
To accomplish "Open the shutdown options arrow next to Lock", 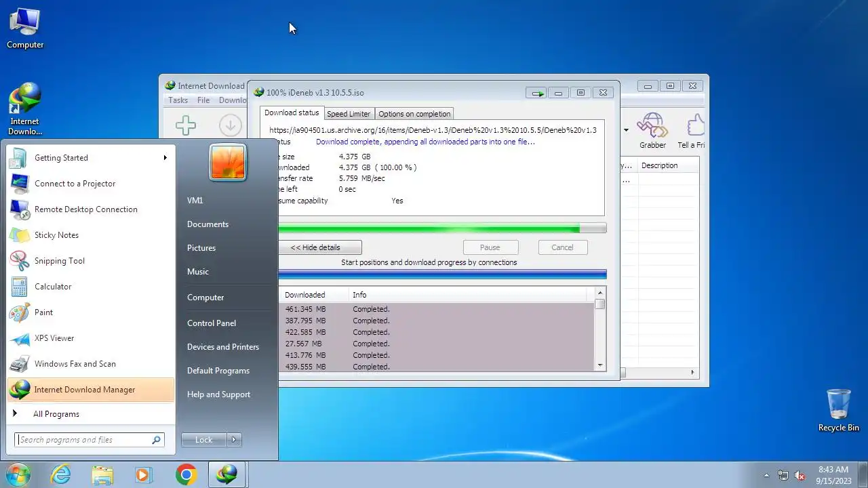I will (x=234, y=440).
